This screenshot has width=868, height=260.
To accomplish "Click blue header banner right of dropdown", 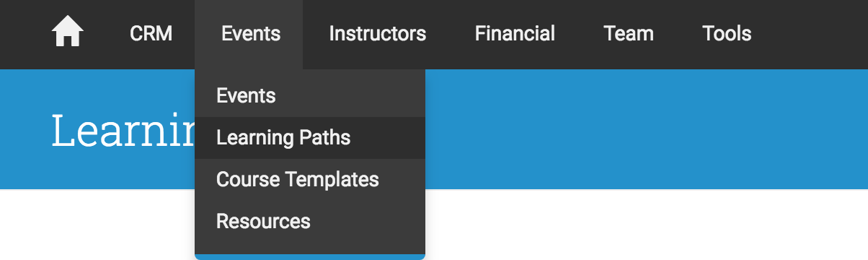I will pyautogui.click(x=647, y=129).
